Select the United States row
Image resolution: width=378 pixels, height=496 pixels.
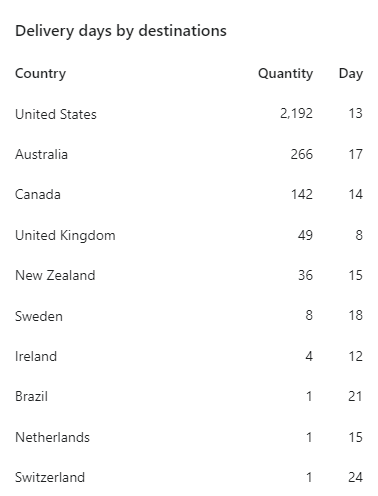tap(189, 114)
